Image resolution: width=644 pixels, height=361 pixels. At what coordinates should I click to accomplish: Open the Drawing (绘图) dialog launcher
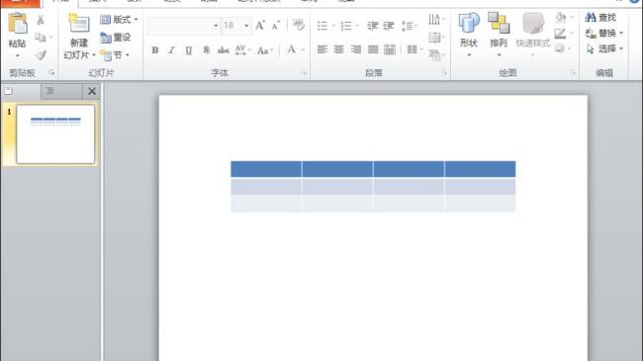coord(573,73)
